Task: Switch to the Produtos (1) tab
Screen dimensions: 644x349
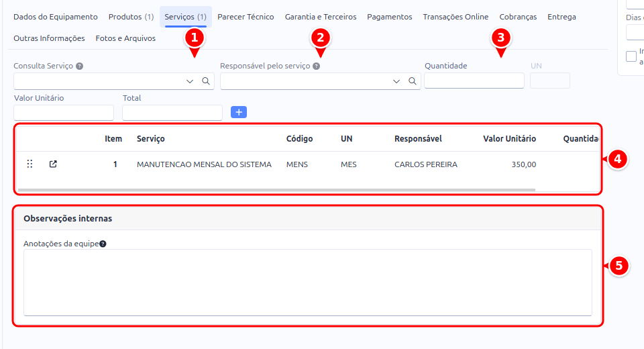Action: click(x=131, y=17)
